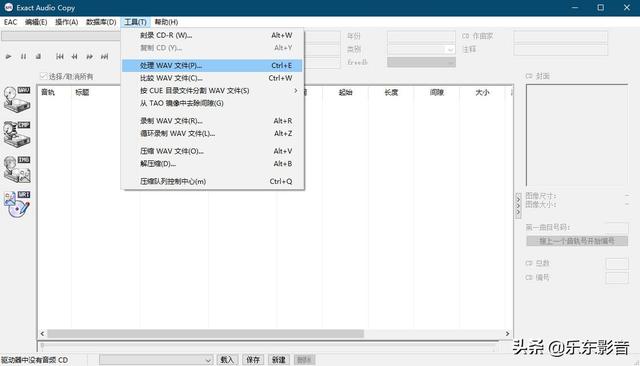Select 比较 WAV 文件(C)... entry
This screenshot has height=366, width=640.
coord(212,78)
